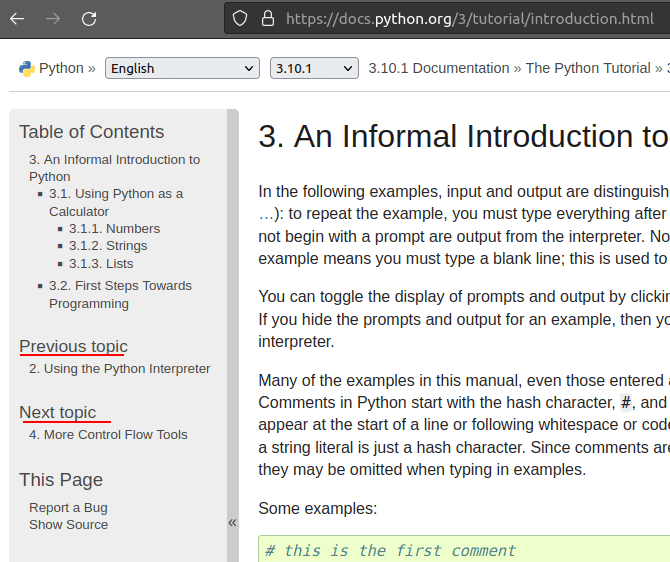
Task: Click the inline '#' code character
Action: point(626,403)
